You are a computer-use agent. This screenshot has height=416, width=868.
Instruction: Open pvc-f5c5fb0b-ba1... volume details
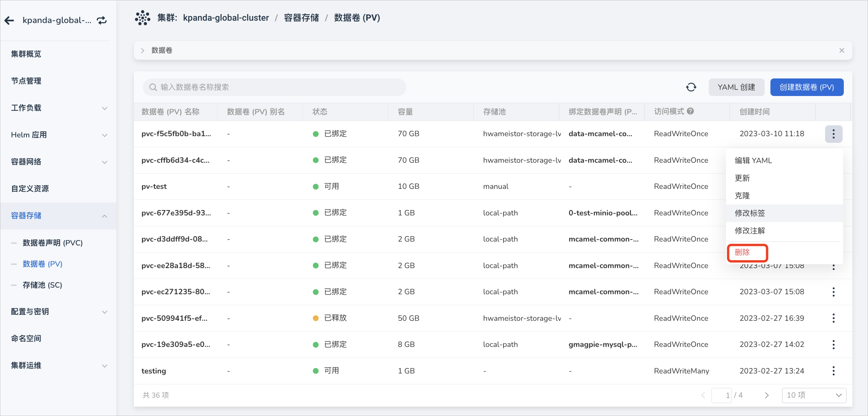tap(176, 134)
